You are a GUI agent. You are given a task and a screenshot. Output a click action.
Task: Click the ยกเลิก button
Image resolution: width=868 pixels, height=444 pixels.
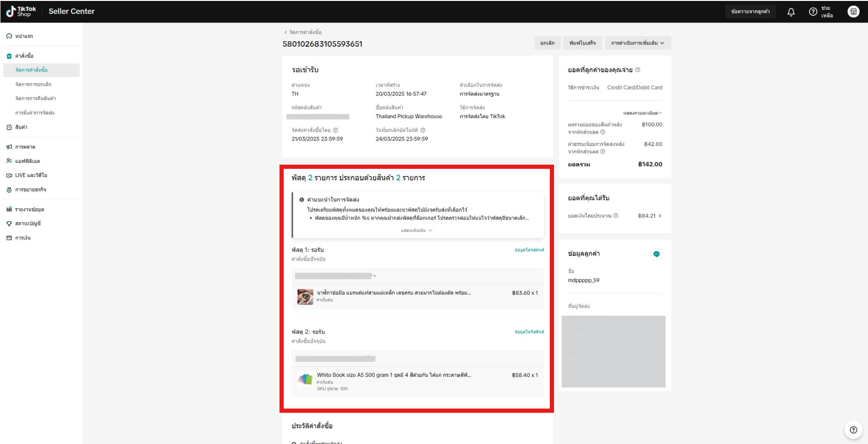click(547, 43)
